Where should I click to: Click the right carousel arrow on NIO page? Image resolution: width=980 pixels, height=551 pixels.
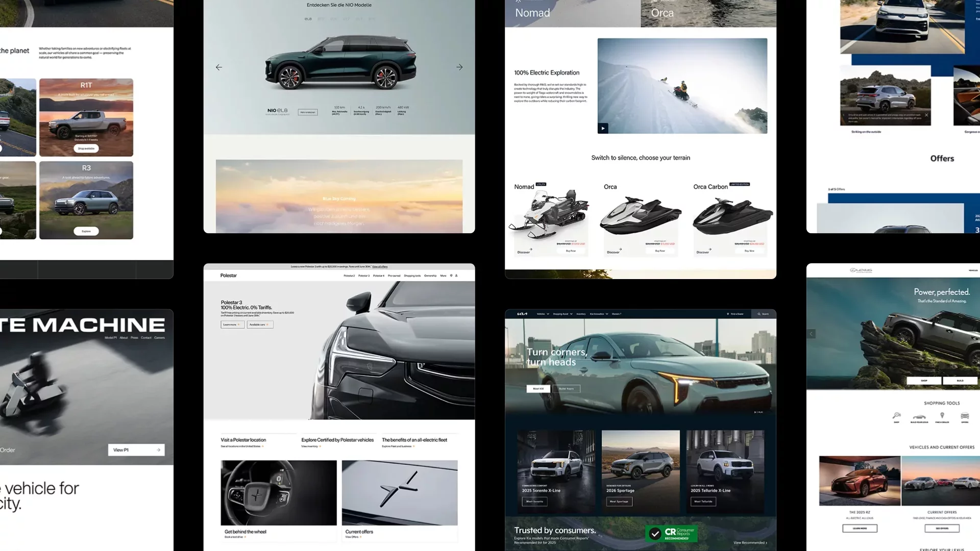pos(459,67)
